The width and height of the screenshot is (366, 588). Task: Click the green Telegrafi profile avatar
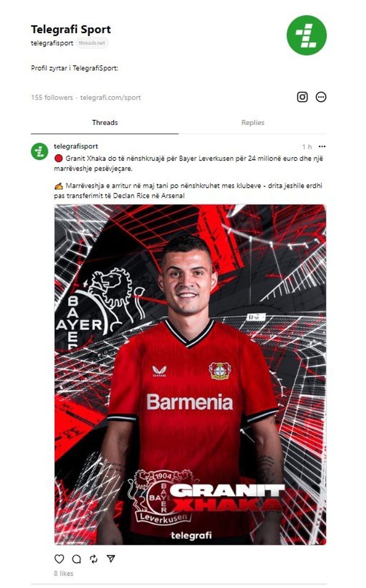307,35
